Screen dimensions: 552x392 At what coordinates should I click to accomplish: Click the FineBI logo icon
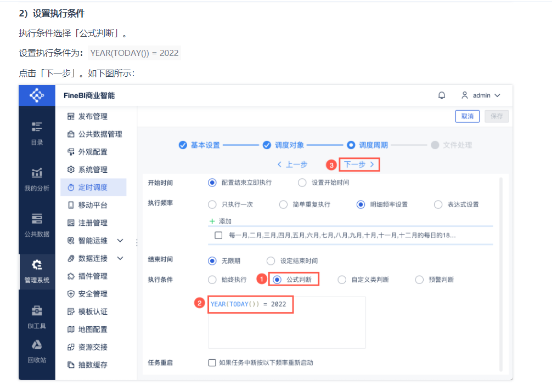[37, 95]
